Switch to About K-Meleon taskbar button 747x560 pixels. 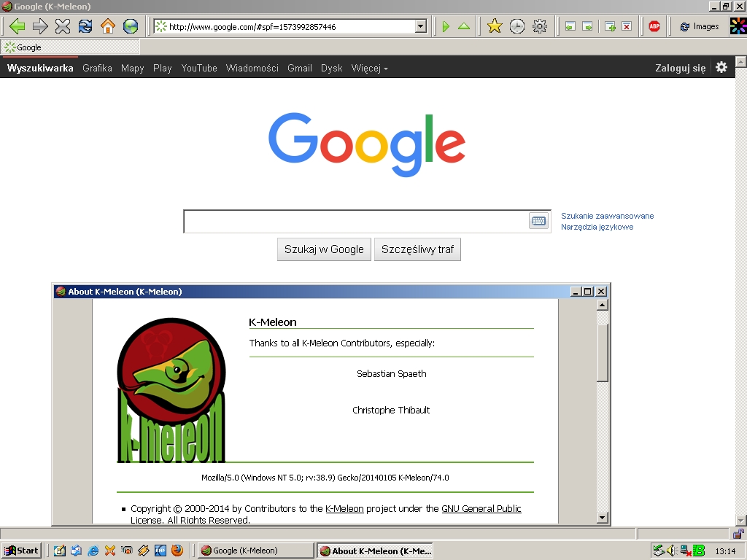376,551
